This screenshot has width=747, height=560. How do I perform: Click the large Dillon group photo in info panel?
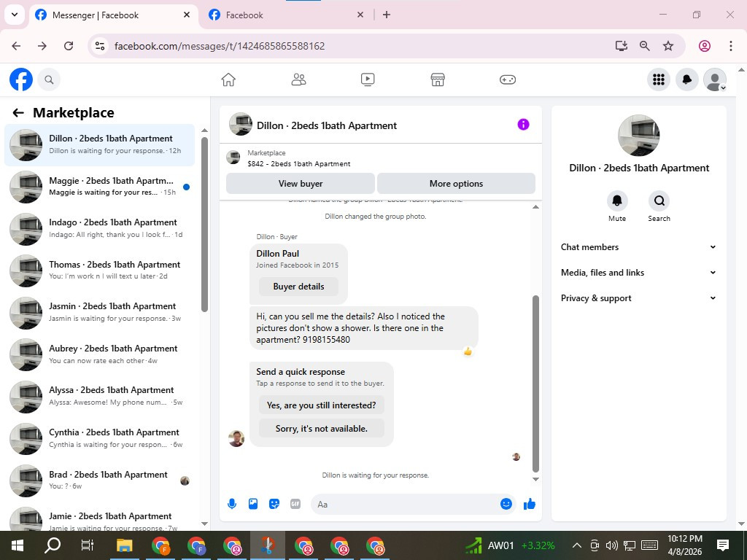(x=638, y=135)
